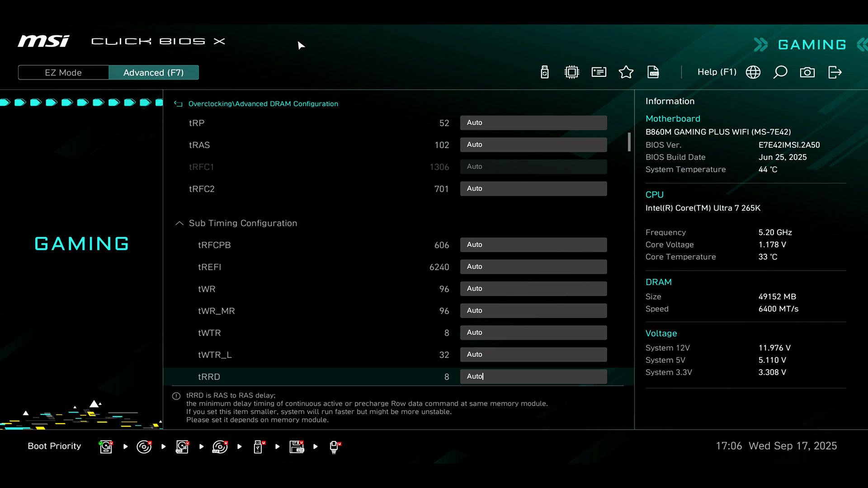
Task: Click Help (F1)
Action: coord(717,72)
